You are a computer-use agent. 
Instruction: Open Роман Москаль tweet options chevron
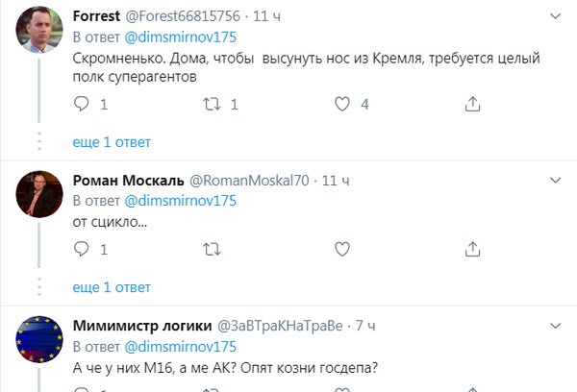click(555, 180)
